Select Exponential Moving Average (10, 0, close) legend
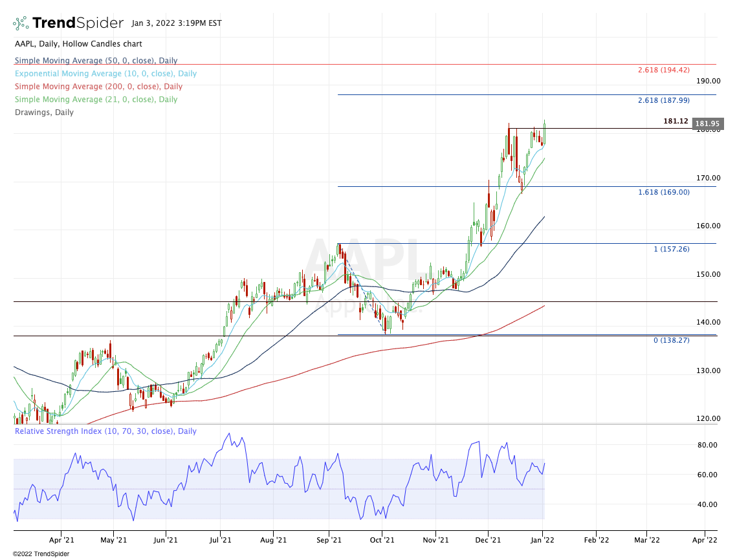The image size is (737, 560). tap(105, 74)
